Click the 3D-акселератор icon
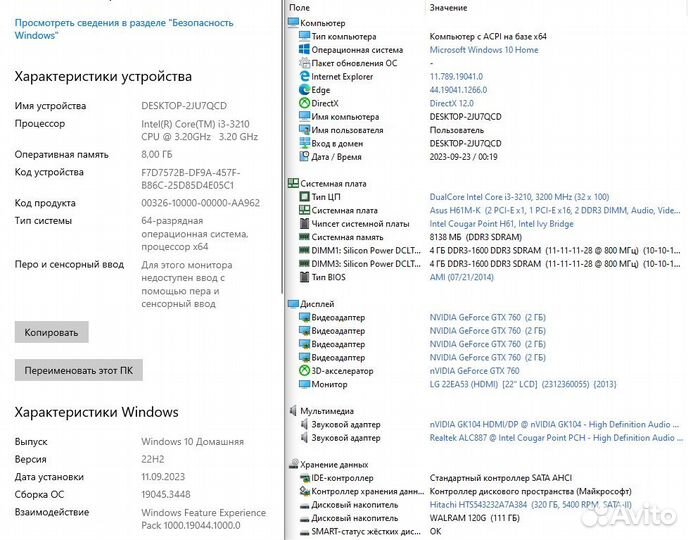 304,371
